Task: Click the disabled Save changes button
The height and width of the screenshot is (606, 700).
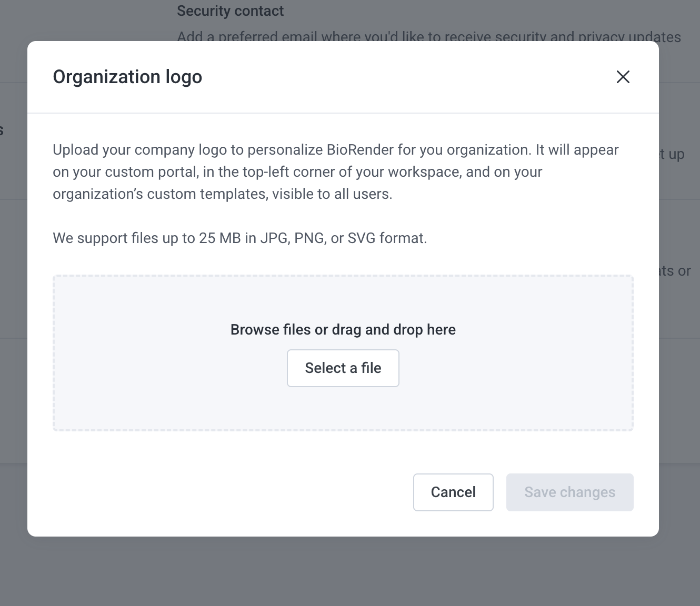Action: coord(570,492)
